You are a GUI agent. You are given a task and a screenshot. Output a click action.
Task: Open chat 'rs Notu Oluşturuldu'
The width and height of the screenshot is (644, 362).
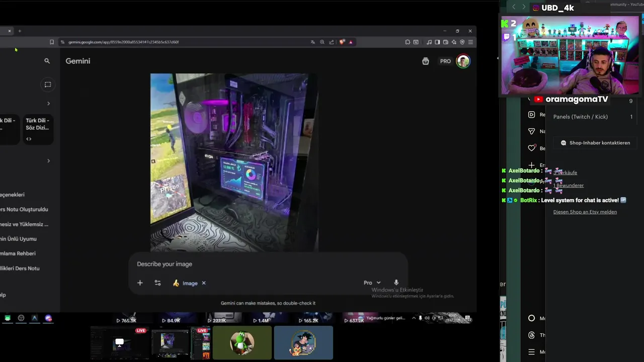click(24, 209)
